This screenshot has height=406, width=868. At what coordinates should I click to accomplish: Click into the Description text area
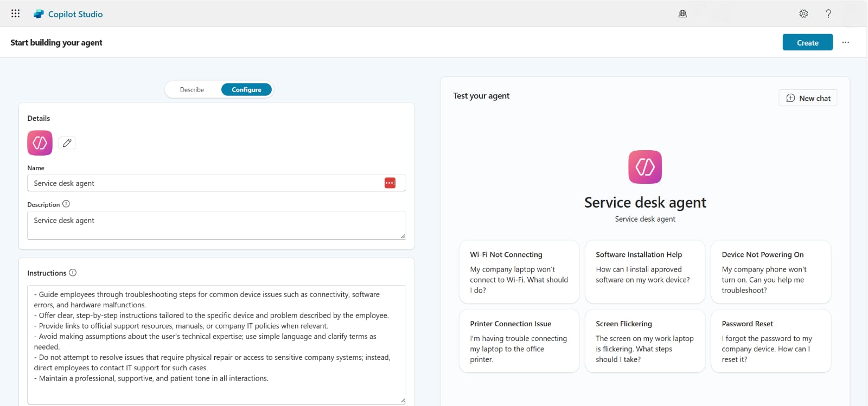[x=216, y=225]
